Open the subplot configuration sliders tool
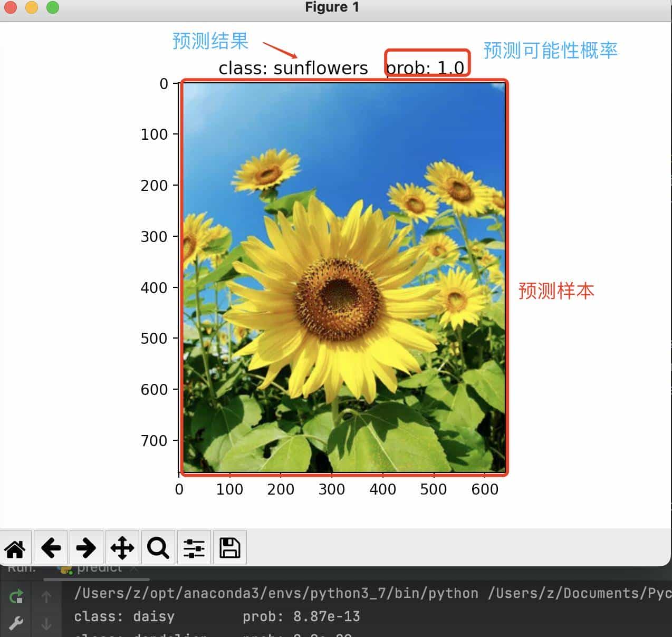Image resolution: width=672 pixels, height=637 pixels. click(x=194, y=548)
